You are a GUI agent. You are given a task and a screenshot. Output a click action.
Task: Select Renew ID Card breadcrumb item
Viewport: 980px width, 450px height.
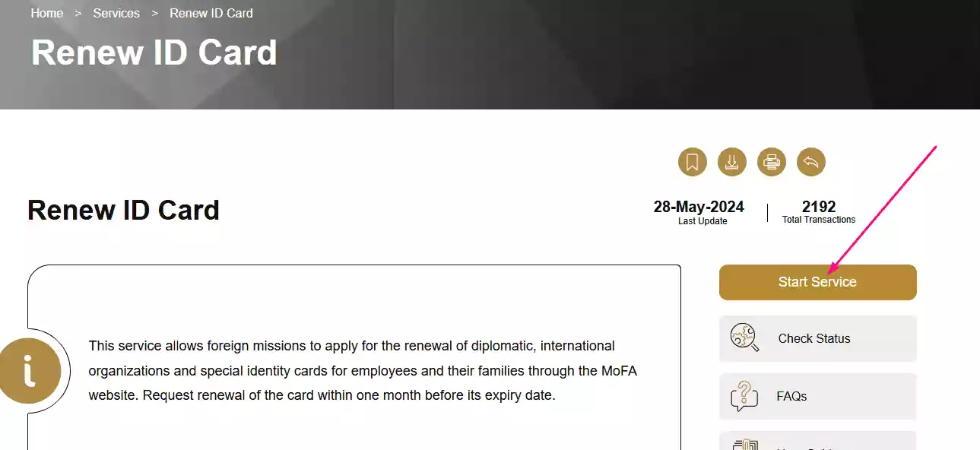pyautogui.click(x=211, y=13)
